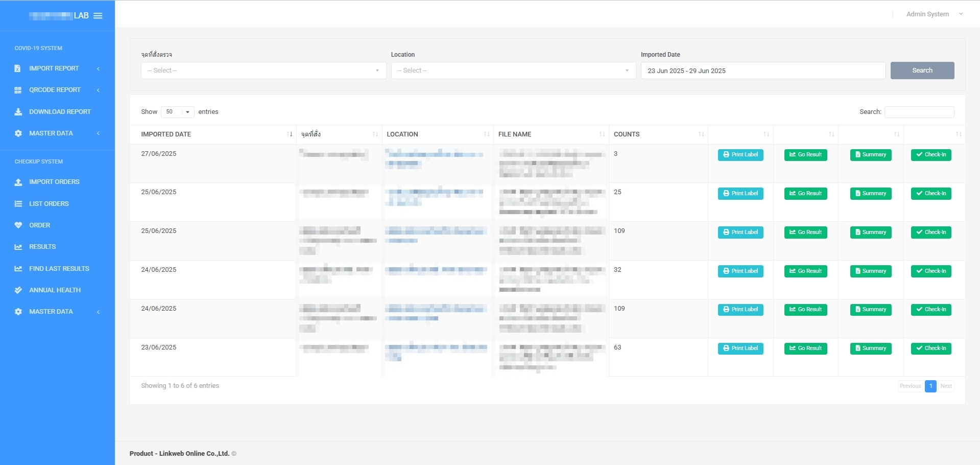980x465 pixels.
Task: Select the Download Report icon in sidebar
Action: click(17, 111)
